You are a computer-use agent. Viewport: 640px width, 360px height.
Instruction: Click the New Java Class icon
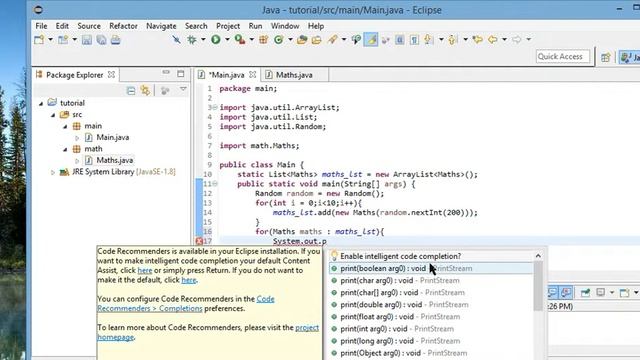[279, 40]
